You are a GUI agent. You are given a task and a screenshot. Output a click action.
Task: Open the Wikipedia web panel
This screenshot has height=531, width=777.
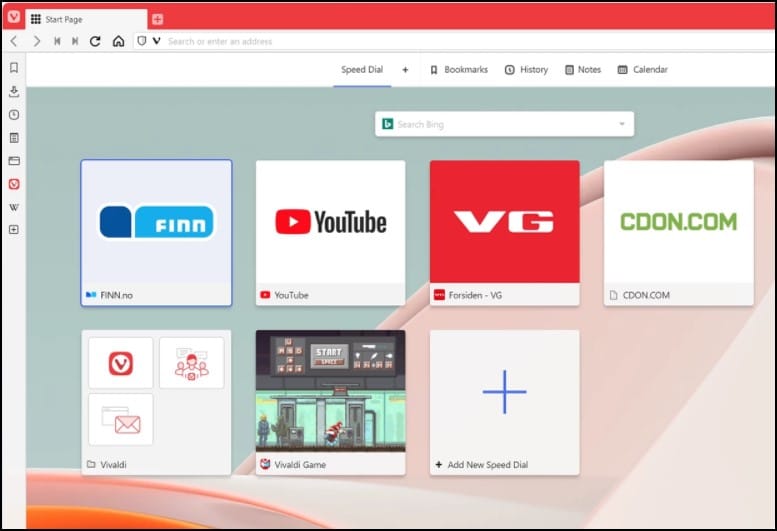(x=14, y=207)
